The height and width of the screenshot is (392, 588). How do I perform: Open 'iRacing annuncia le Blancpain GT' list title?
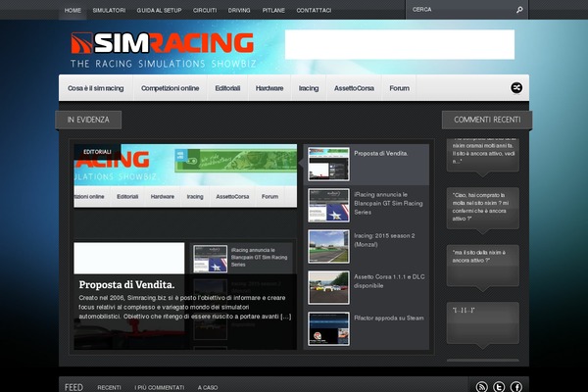click(388, 203)
